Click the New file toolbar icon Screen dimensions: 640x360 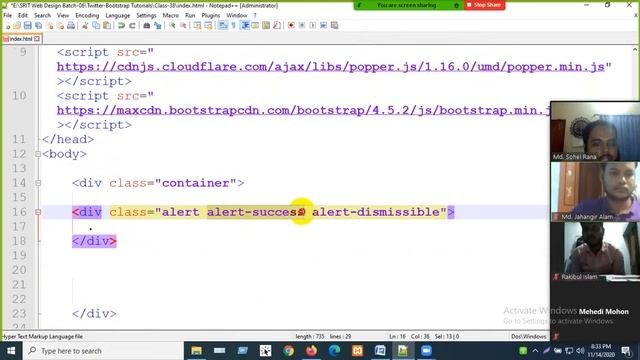coord(7,25)
